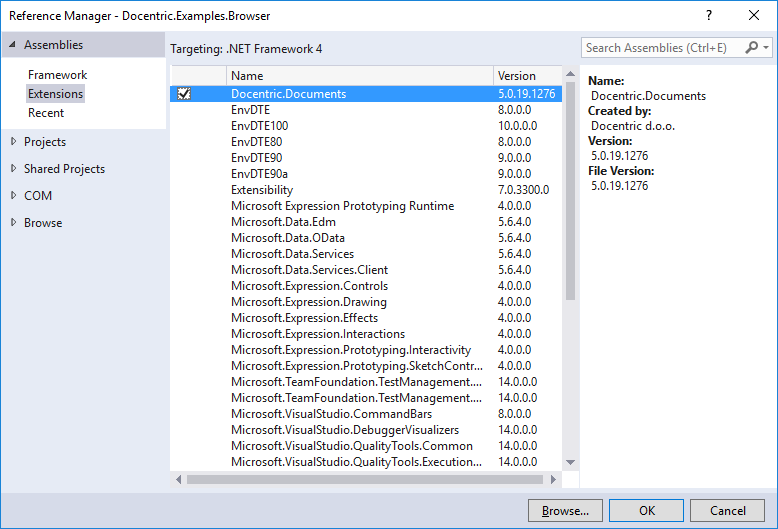Screen dimensions: 778x529
Task: Select Microsoft.Data.Services.Client assembly
Action: coord(366,269)
